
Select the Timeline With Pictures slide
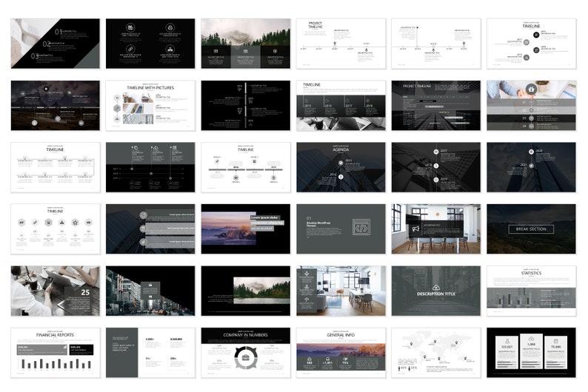coord(150,106)
